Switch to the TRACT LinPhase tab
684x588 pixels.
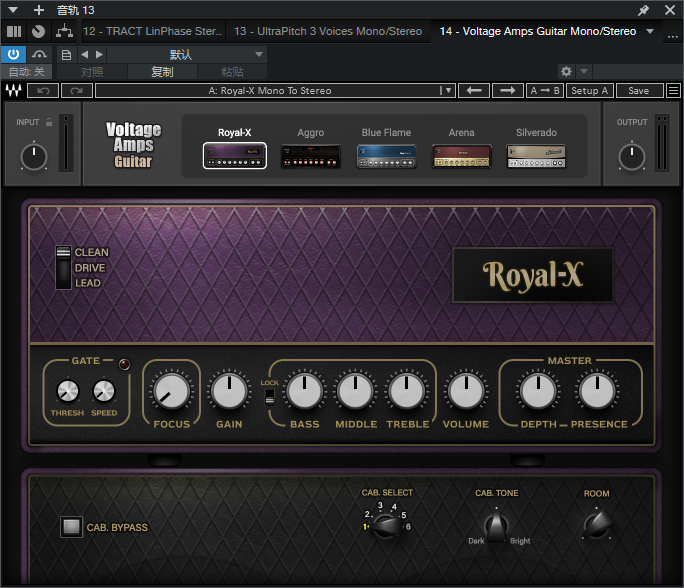point(152,31)
